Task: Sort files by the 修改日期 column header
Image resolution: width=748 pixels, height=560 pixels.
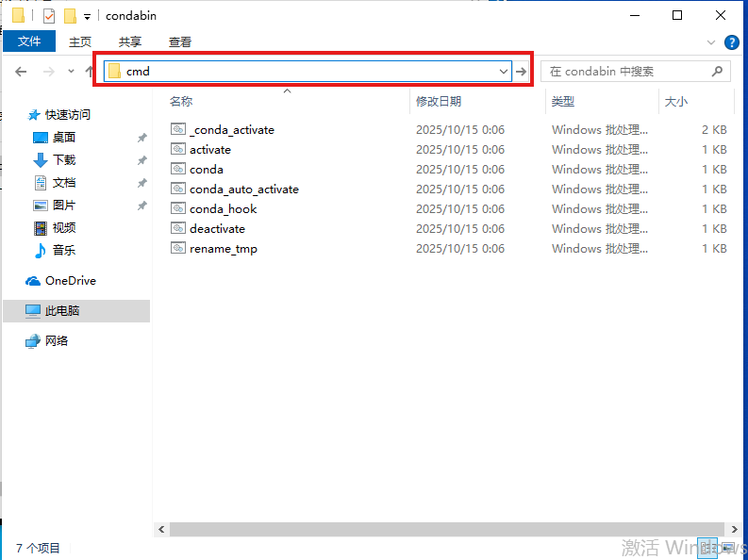Action: tap(439, 101)
